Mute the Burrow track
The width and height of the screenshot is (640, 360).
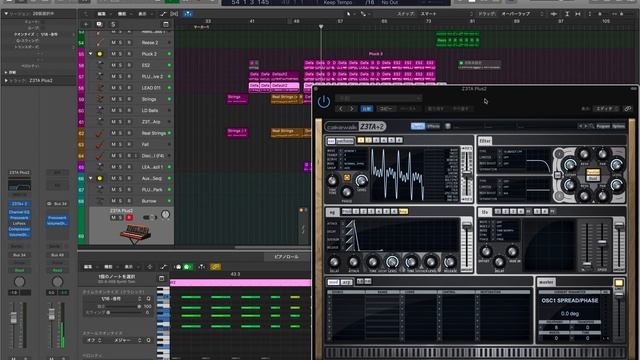pyautogui.click(x=113, y=201)
